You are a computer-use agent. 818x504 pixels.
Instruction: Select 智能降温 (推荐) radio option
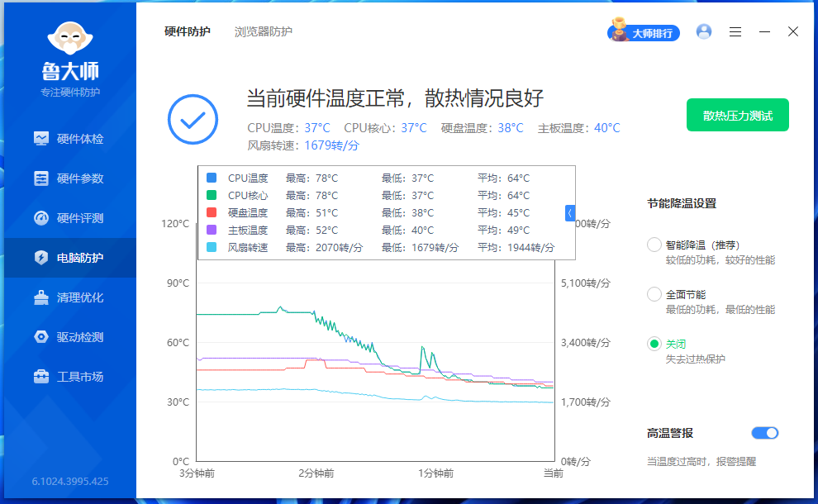654,245
